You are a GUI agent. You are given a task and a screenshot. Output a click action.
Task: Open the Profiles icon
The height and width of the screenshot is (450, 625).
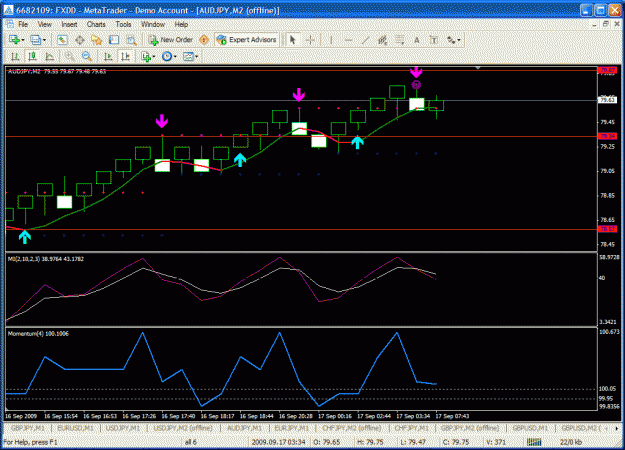[35, 40]
